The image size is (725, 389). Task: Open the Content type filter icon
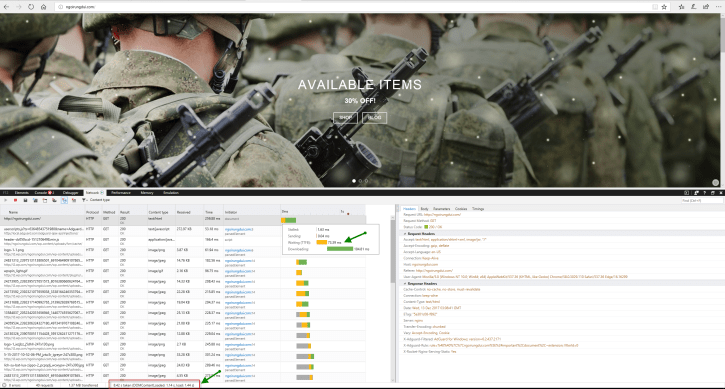tap(84, 200)
